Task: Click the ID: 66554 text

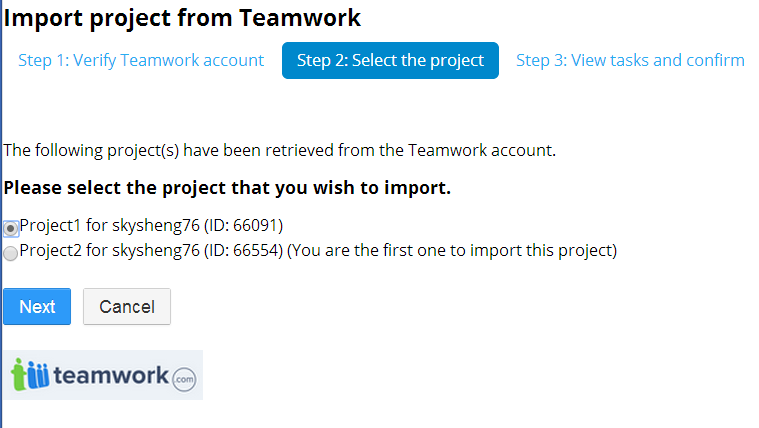Action: 244,250
